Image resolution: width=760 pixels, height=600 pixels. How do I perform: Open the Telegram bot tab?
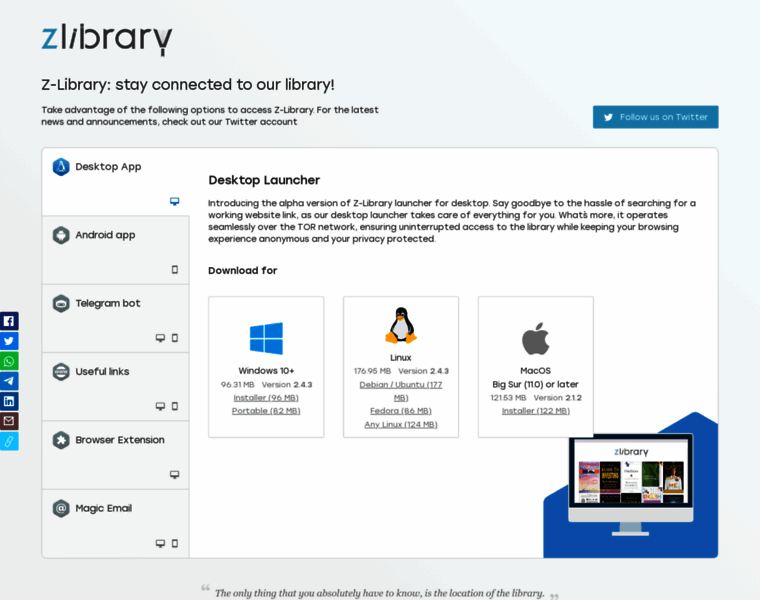click(x=115, y=318)
